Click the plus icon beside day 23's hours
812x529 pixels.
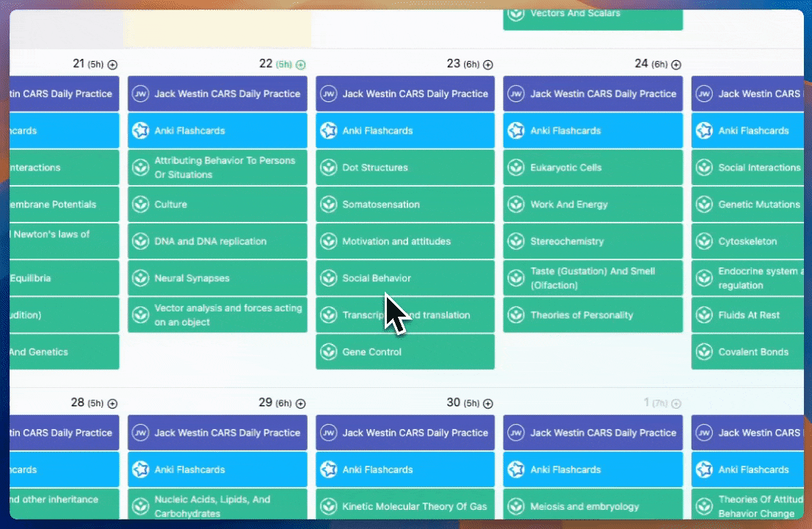489,64
